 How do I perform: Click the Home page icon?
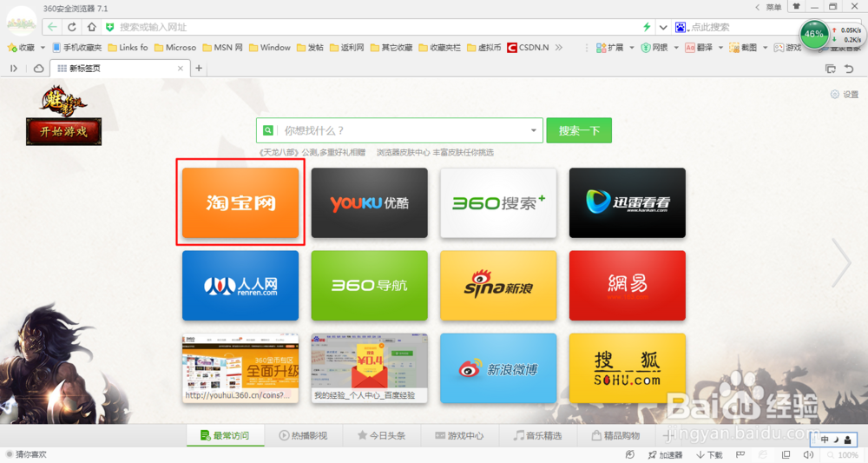(91, 27)
